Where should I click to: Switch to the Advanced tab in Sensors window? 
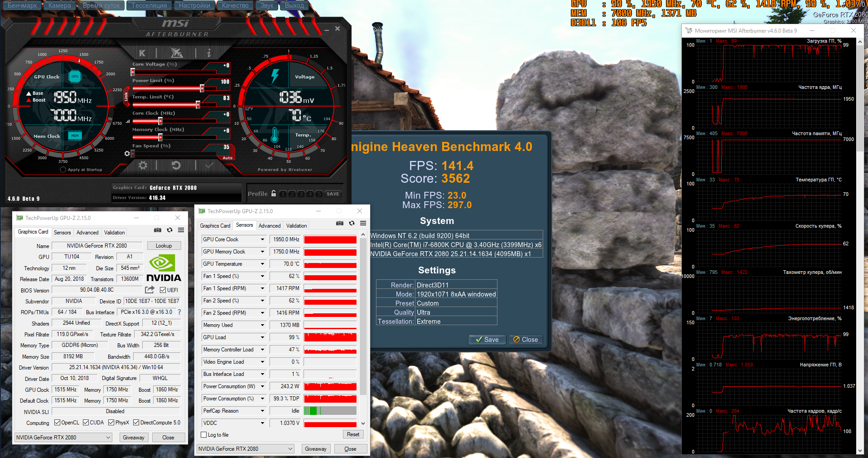pyautogui.click(x=270, y=226)
